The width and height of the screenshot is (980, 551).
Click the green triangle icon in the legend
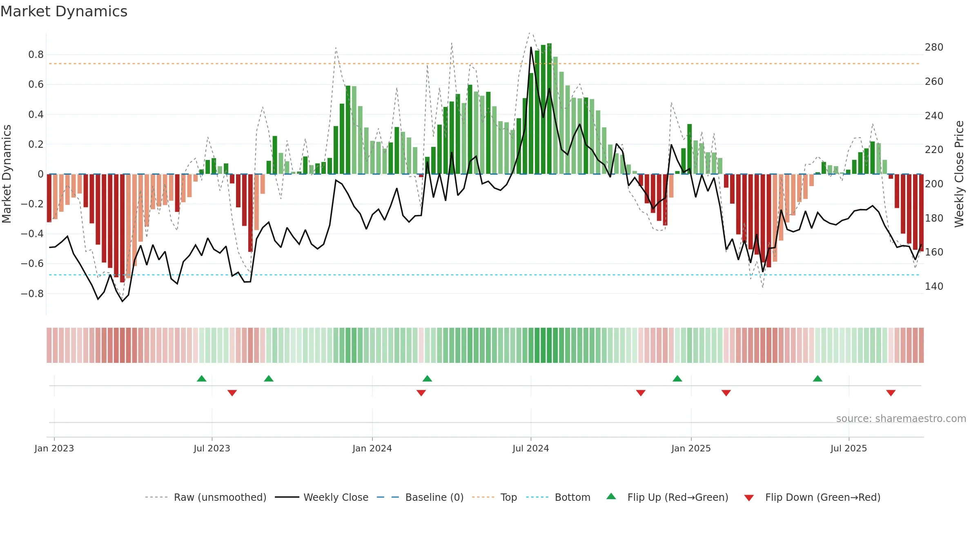pos(611,496)
